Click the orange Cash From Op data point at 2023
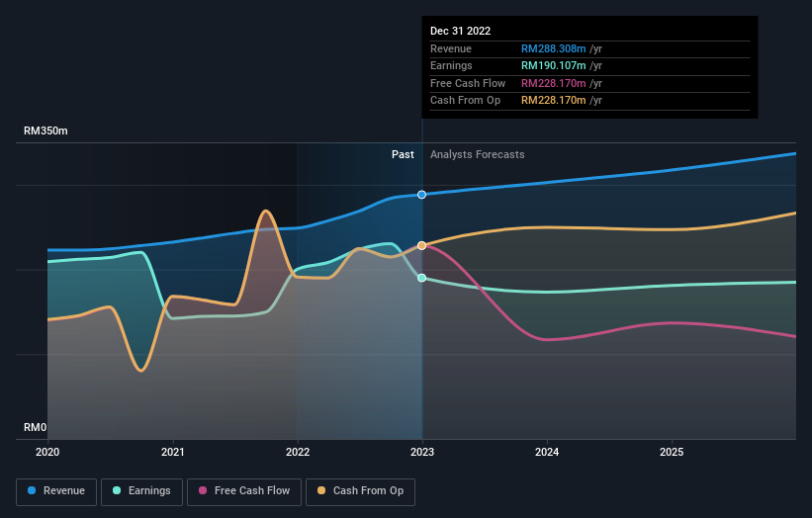This screenshot has height=518, width=812. 422,245
